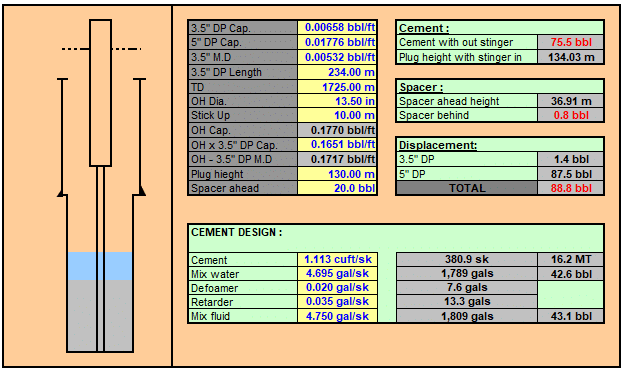Select the 'Spacer behind' label
The width and height of the screenshot is (624, 372).
tap(467, 115)
